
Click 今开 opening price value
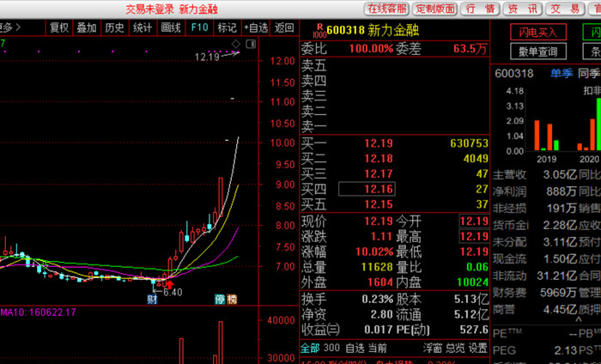(474, 221)
